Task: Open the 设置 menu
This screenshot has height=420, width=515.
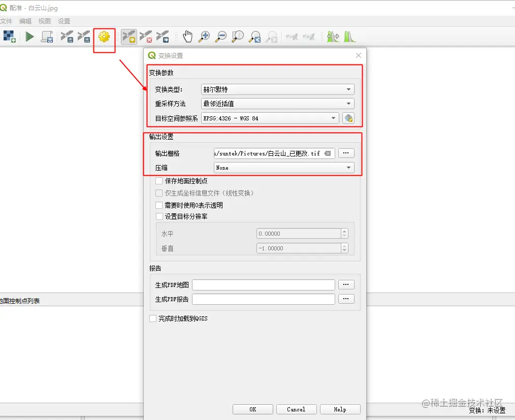Action: (64, 21)
